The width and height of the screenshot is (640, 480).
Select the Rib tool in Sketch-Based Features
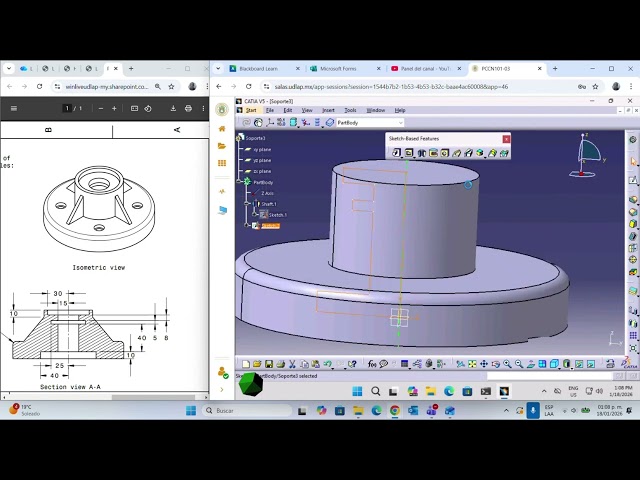tap(456, 153)
